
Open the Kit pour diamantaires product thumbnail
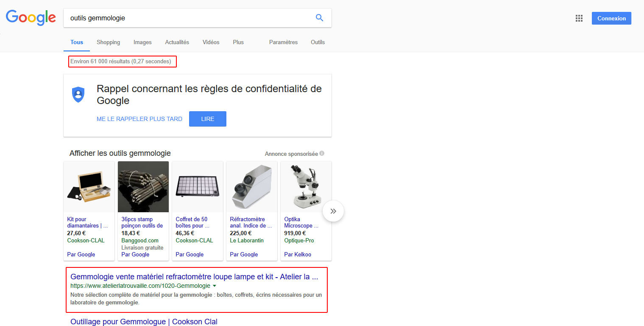click(89, 187)
